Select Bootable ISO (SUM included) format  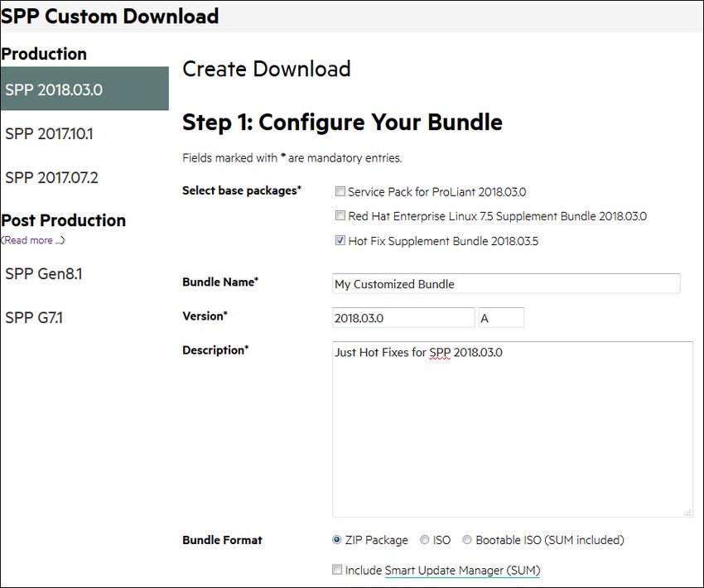point(467,540)
